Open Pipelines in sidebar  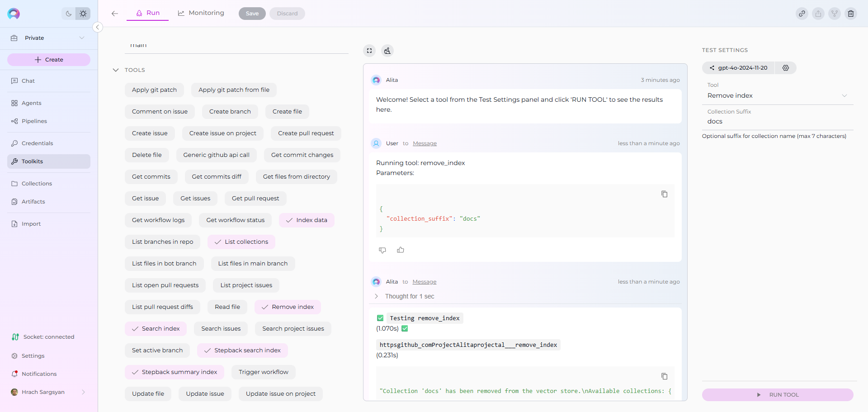49,121
